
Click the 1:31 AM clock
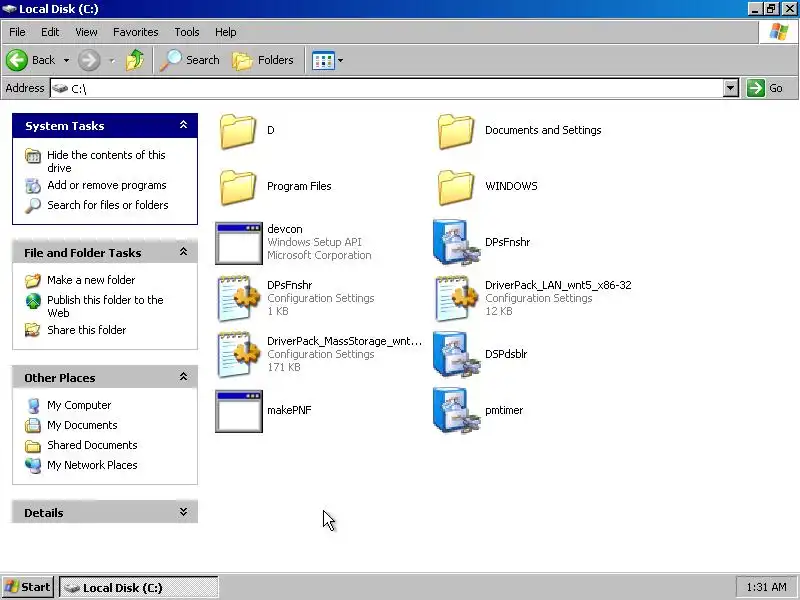(x=766, y=587)
